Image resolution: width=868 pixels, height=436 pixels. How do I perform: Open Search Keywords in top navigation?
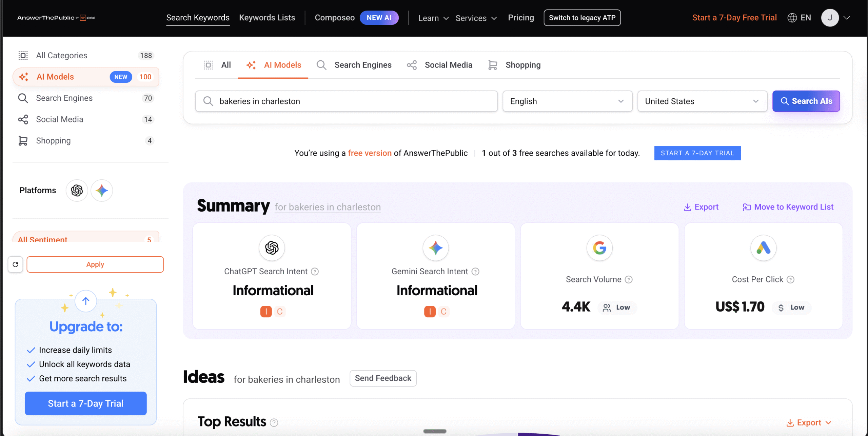198,18
